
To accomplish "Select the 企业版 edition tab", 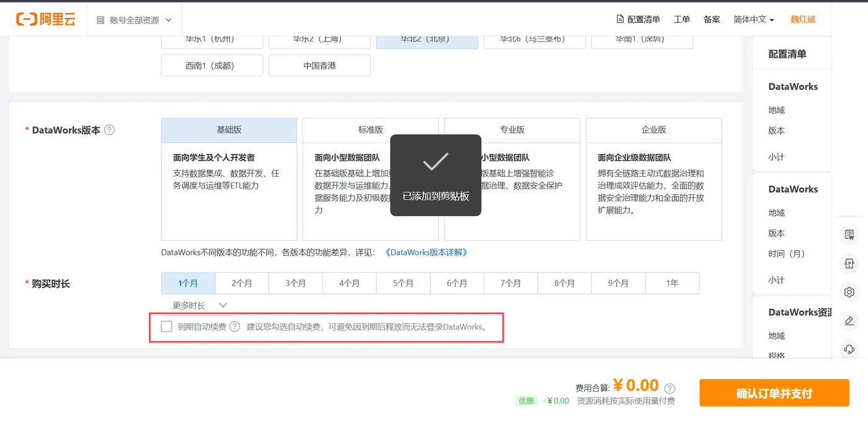I will coord(654,130).
